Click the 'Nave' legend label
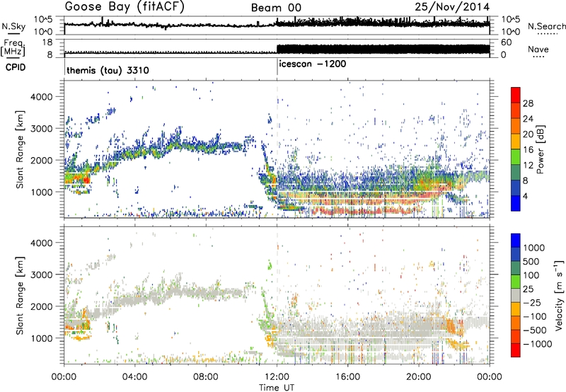The height and width of the screenshot is (392, 566). coord(538,49)
